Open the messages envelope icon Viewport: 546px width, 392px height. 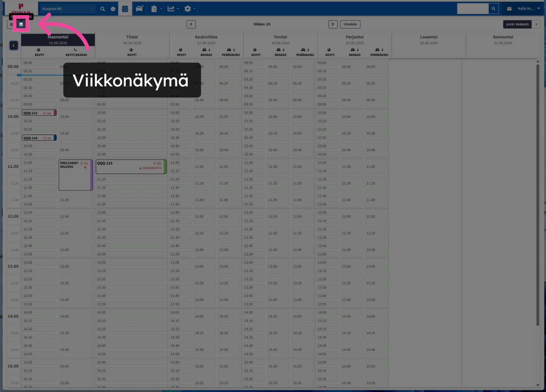click(509, 9)
